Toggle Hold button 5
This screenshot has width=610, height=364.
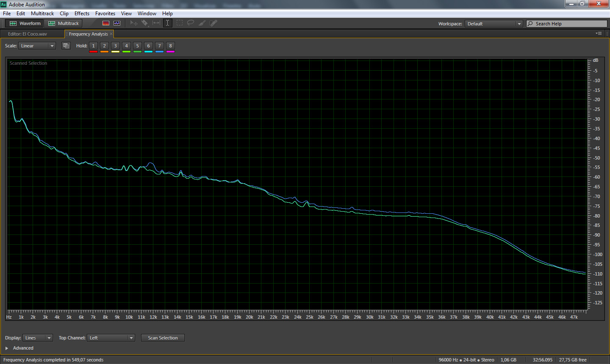[x=138, y=46]
